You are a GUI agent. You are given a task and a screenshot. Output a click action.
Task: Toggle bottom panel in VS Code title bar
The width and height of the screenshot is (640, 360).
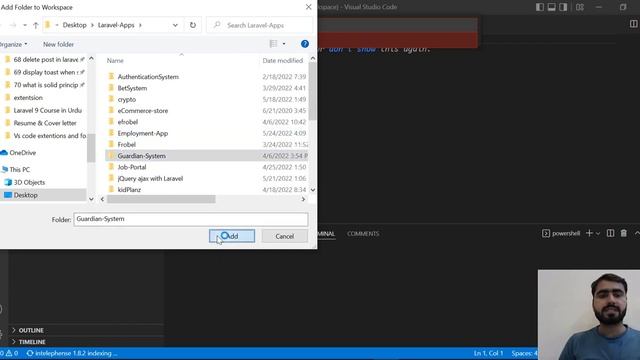551,7
